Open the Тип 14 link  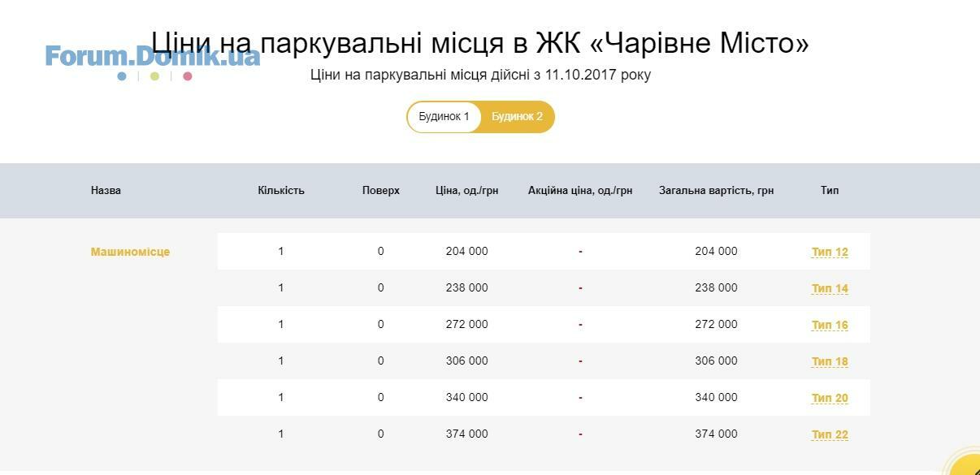(x=830, y=288)
